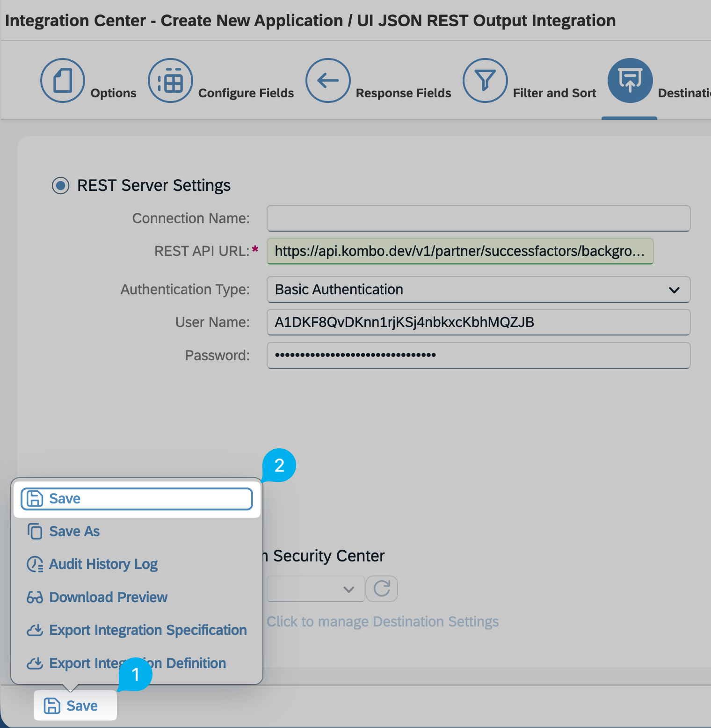The width and height of the screenshot is (711, 728).
Task: Click the clock icon beside Audit History Log
Action: [x=35, y=564]
